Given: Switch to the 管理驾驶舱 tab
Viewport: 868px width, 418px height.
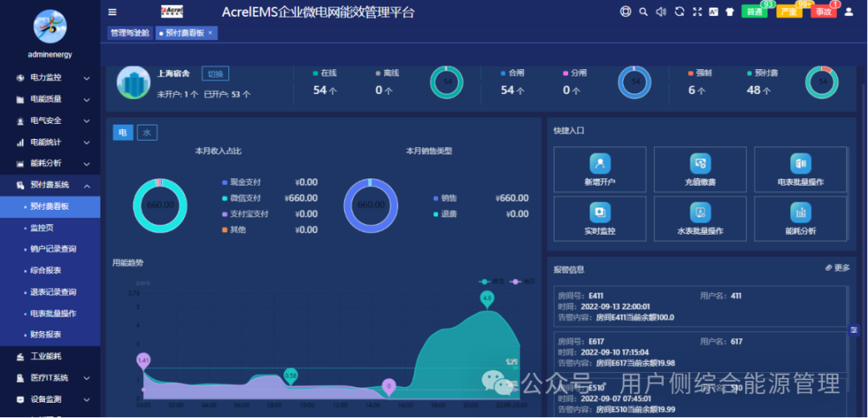Looking at the screenshot, I should (x=129, y=33).
